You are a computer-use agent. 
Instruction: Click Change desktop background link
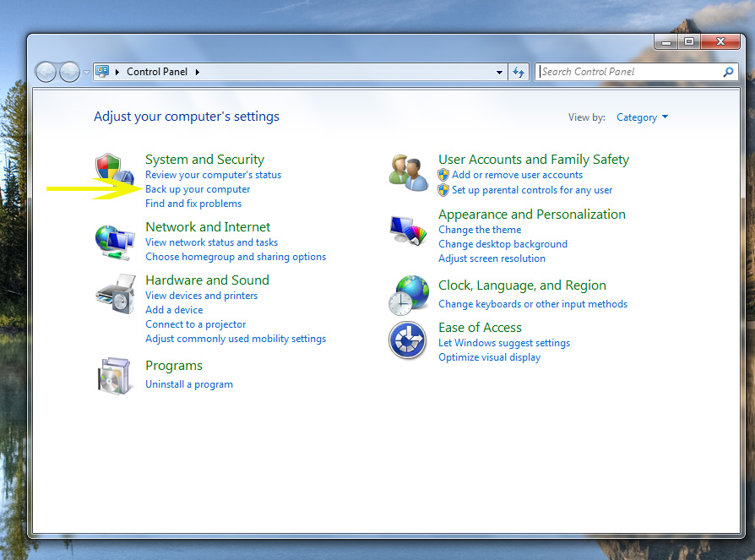(x=503, y=244)
